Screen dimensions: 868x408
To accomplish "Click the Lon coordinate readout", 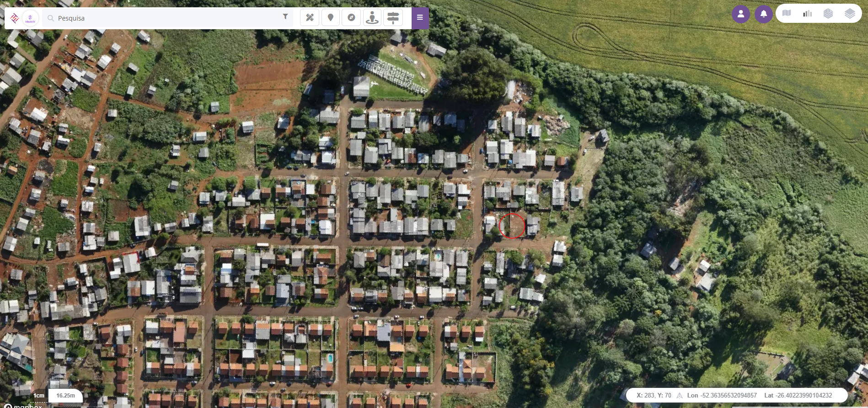I will pos(722,396).
